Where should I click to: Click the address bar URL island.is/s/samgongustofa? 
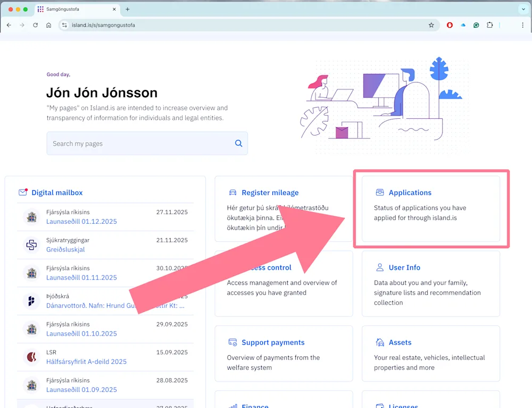(x=103, y=25)
